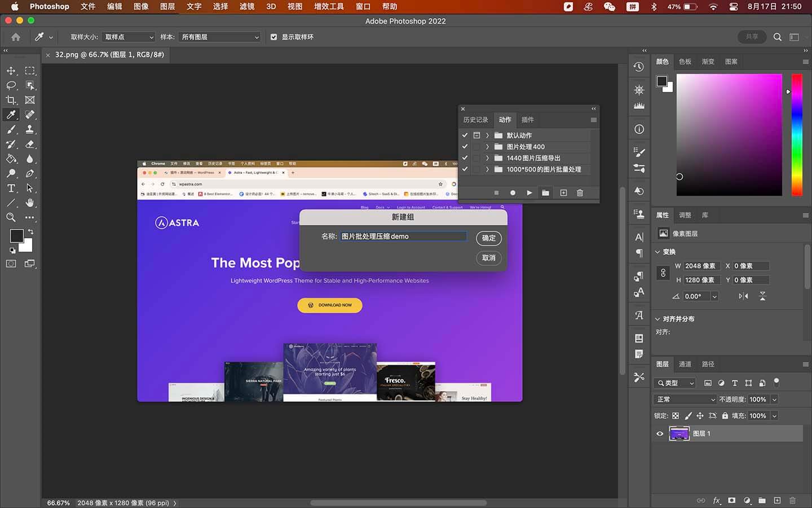812x508 pixels.
Task: Select the Move tool in the toolbar
Action: point(11,71)
